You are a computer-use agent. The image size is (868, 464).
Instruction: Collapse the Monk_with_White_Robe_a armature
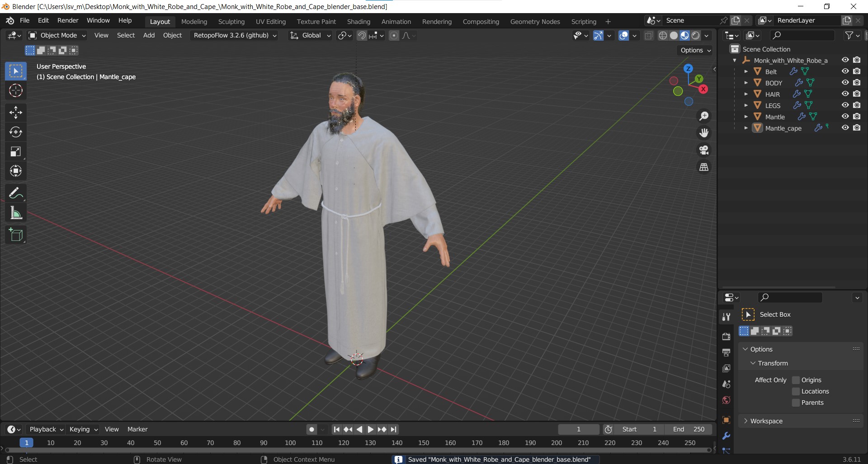tap(735, 60)
